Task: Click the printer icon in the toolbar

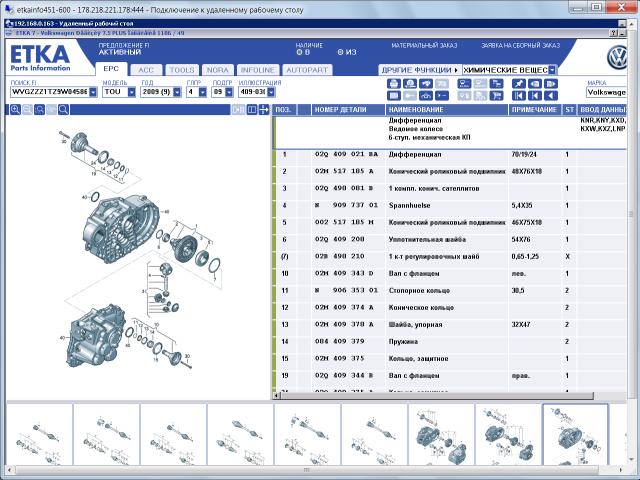Action: (x=394, y=84)
